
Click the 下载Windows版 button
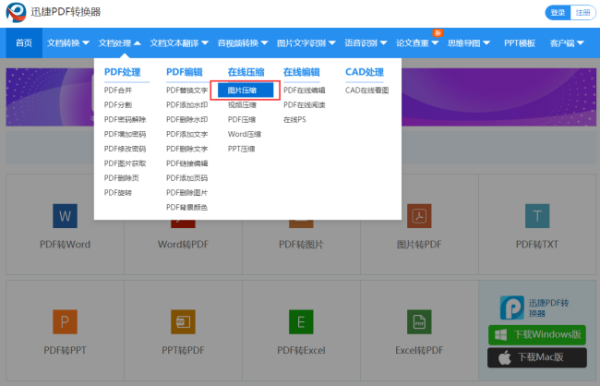coord(537,335)
